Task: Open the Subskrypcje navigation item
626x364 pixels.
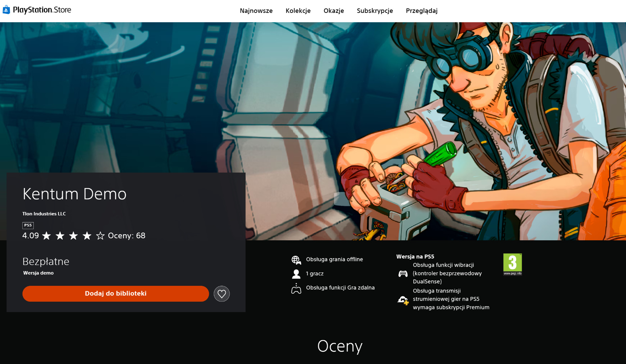Action: (375, 11)
